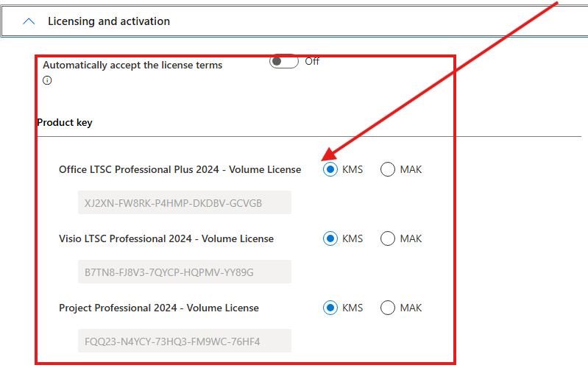Select KMS for Office LTSC Professional Plus 2024
Screen dimensions: 588x368
point(330,169)
